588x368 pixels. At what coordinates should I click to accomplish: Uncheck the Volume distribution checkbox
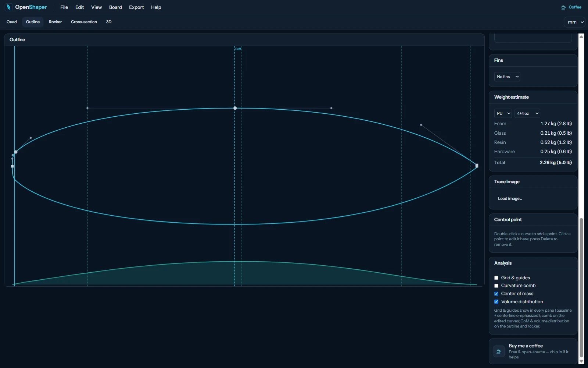tap(496, 302)
